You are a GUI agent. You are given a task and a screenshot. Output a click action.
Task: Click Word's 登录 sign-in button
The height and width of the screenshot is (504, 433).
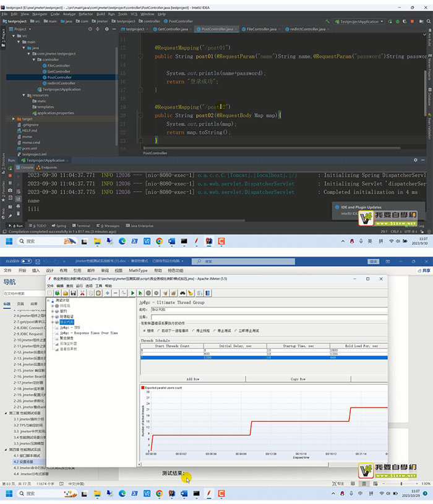click(x=373, y=262)
